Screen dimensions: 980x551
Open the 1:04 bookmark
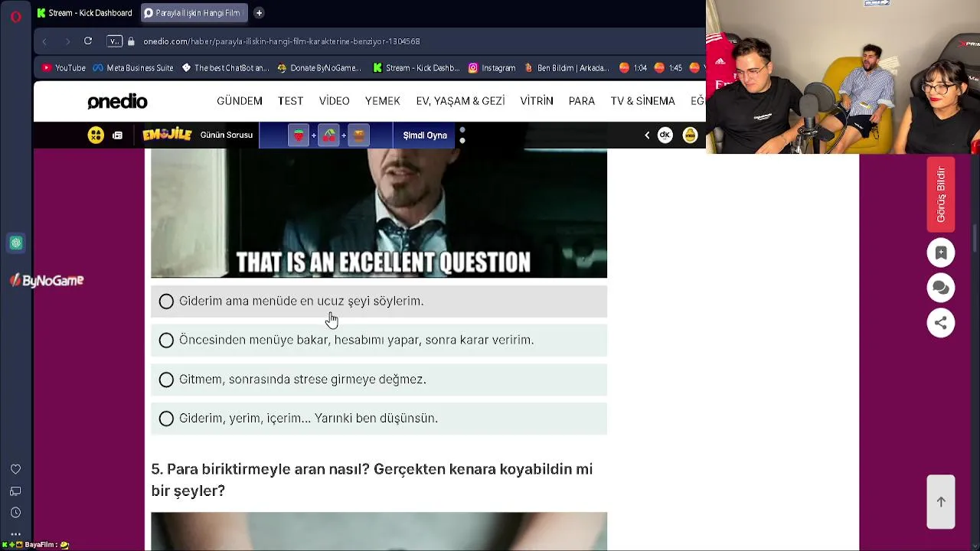[x=633, y=68]
